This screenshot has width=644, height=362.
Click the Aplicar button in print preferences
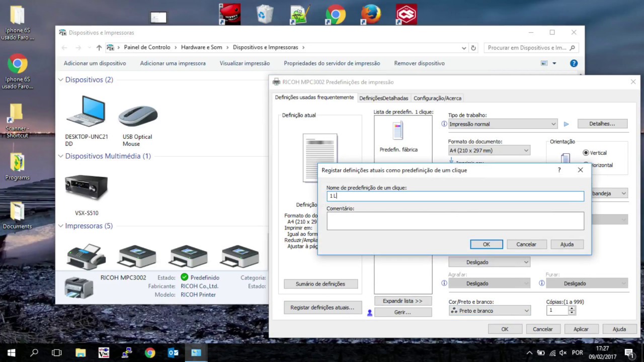pyautogui.click(x=581, y=329)
